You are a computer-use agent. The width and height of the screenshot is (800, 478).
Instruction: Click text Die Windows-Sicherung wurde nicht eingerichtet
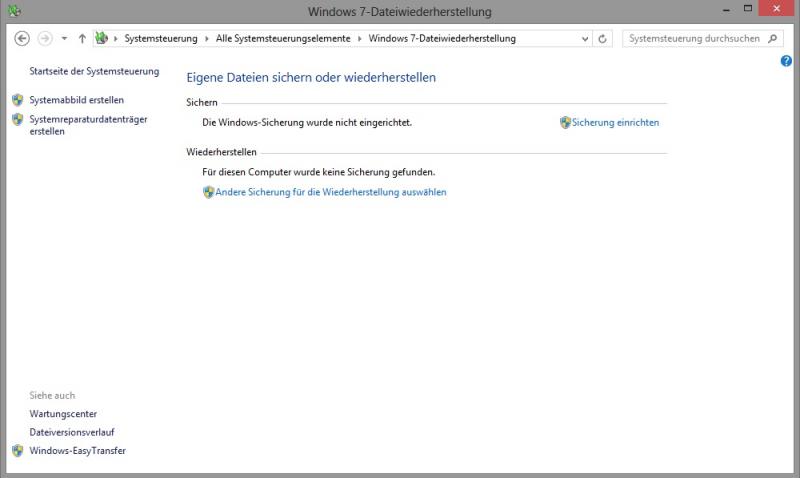[x=307, y=122]
